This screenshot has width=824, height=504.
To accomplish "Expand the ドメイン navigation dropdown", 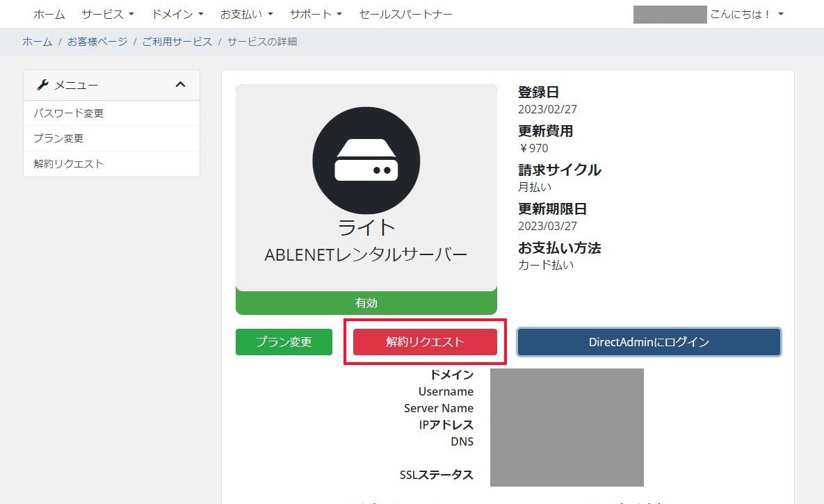I will 178,14.
